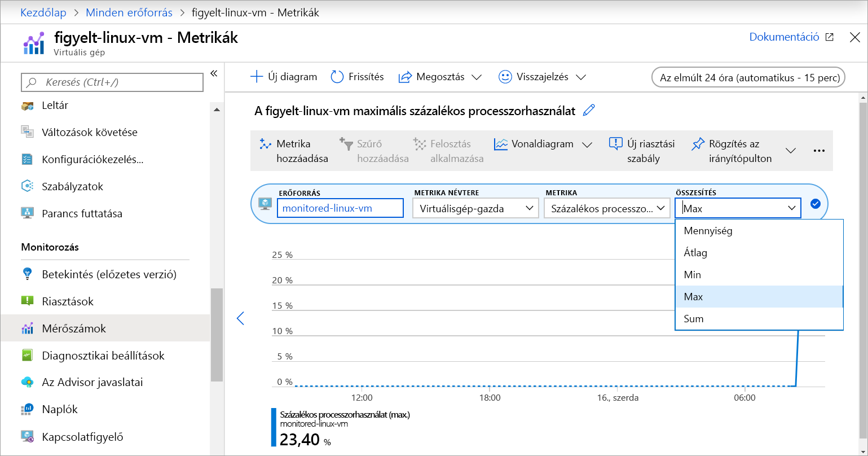Click the Riasztások green alert icon
This screenshot has height=456, width=868.
point(27,301)
